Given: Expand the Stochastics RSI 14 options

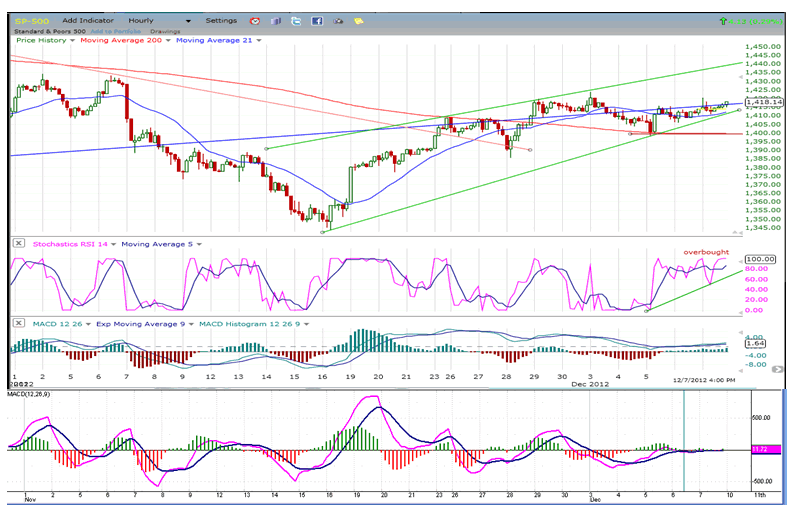Looking at the screenshot, I should tap(115, 243).
